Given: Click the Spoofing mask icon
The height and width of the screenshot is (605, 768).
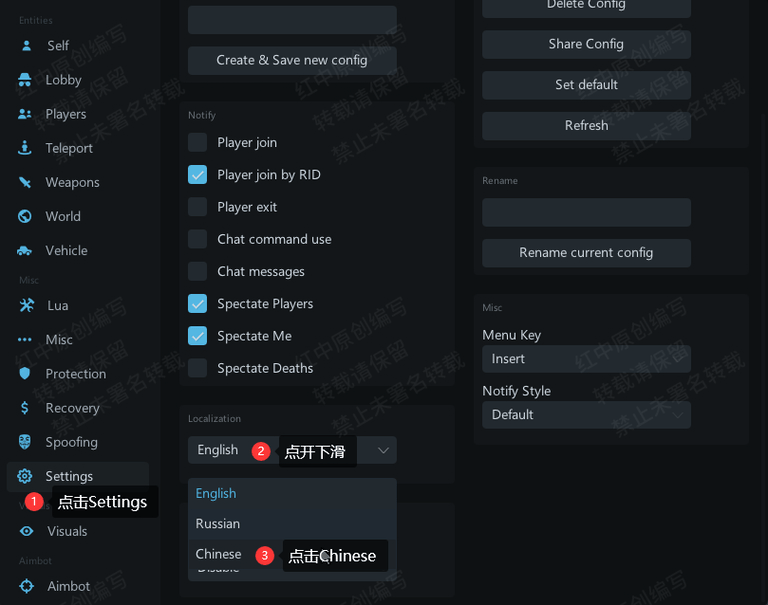Looking at the screenshot, I should (24, 442).
